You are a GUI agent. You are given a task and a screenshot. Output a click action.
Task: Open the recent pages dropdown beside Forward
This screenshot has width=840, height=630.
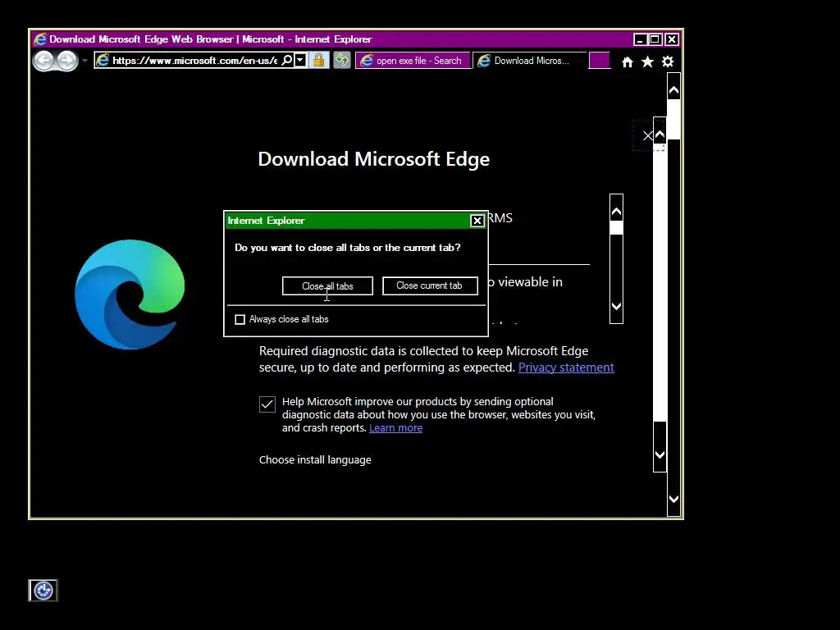click(84, 61)
